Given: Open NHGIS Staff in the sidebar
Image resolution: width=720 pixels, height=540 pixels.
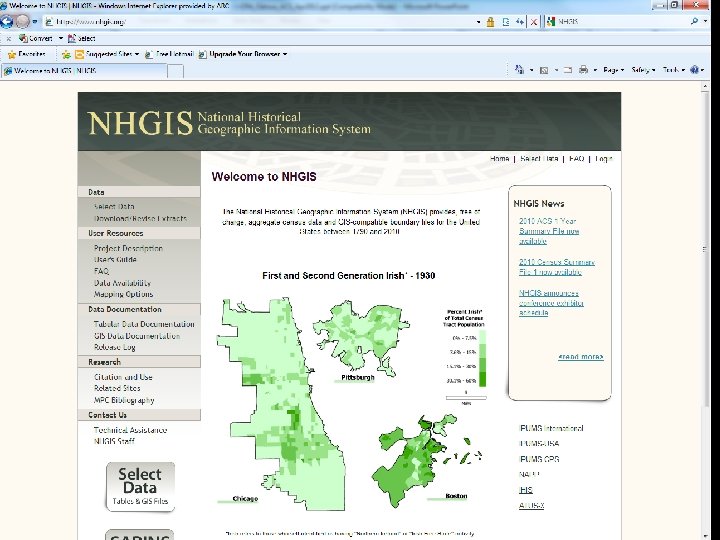Looking at the screenshot, I should (x=114, y=441).
